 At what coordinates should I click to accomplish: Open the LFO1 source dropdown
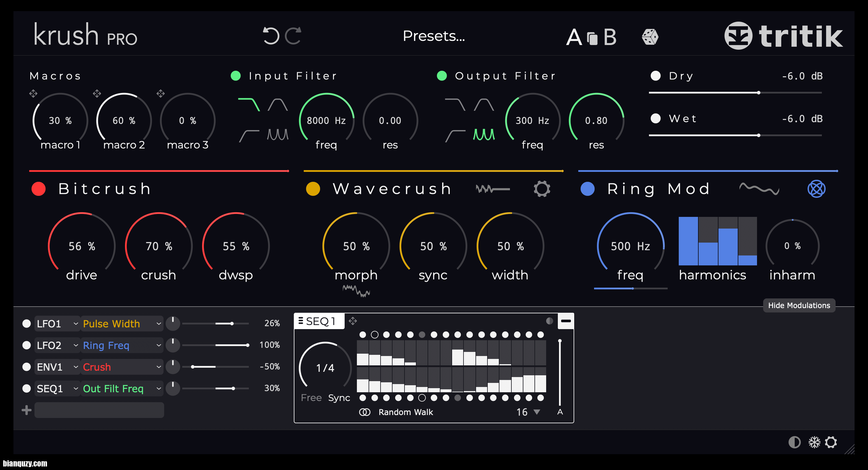click(x=57, y=324)
